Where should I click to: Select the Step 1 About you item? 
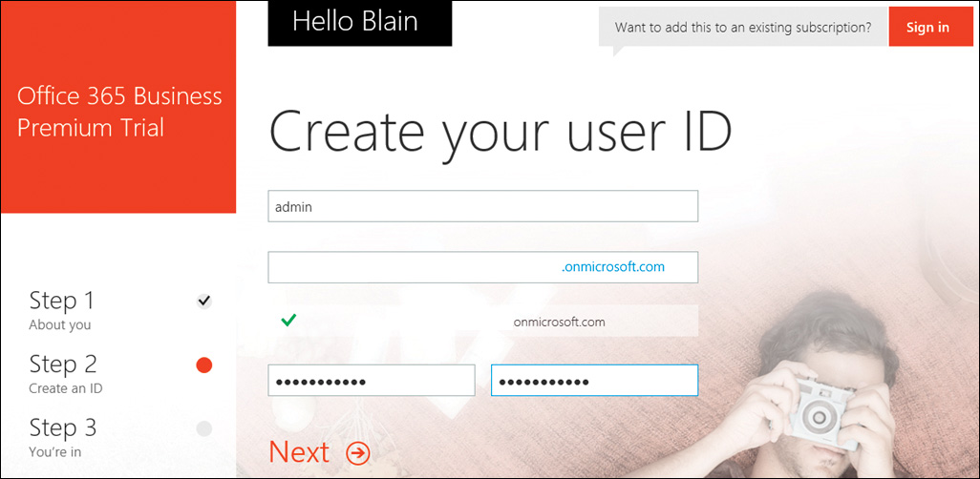click(120, 310)
